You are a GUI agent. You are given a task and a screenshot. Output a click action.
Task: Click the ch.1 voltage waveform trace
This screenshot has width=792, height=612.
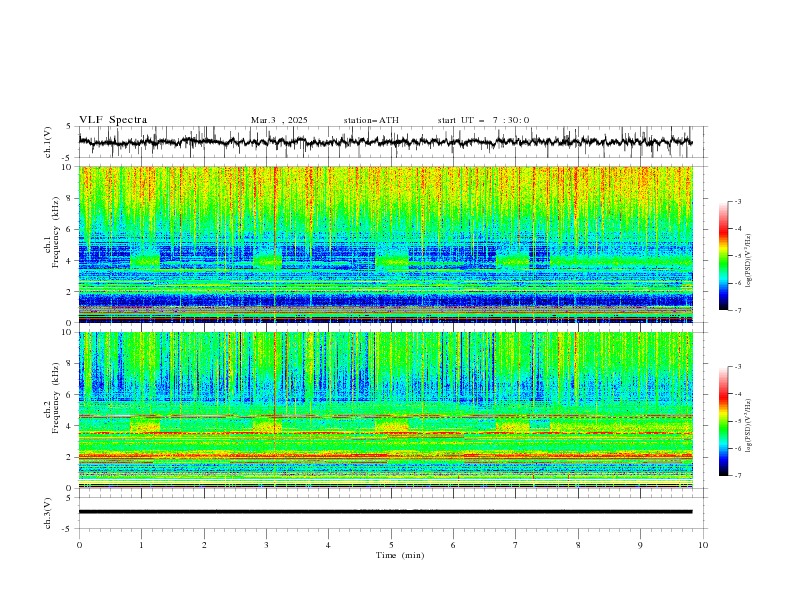[x=385, y=142]
